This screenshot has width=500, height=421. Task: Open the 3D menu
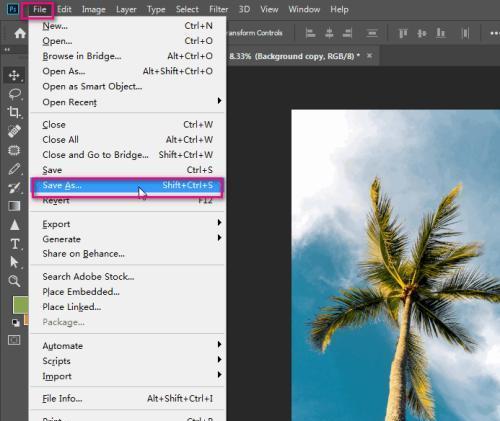point(244,9)
